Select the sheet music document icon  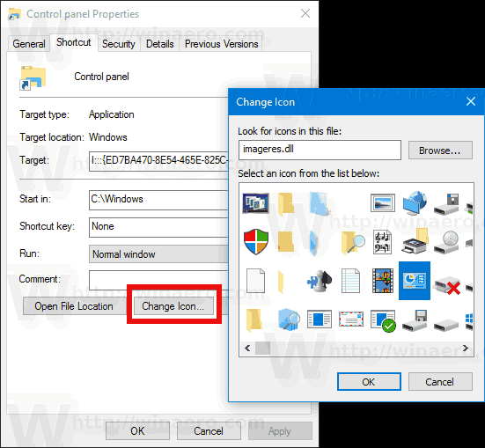pos(383,242)
